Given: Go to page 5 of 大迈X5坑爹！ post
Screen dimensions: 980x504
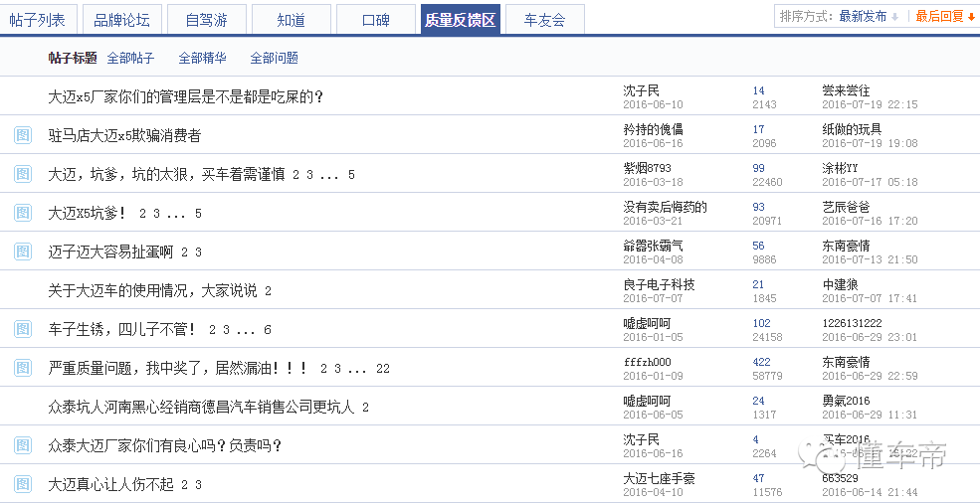Looking at the screenshot, I should [198, 214].
